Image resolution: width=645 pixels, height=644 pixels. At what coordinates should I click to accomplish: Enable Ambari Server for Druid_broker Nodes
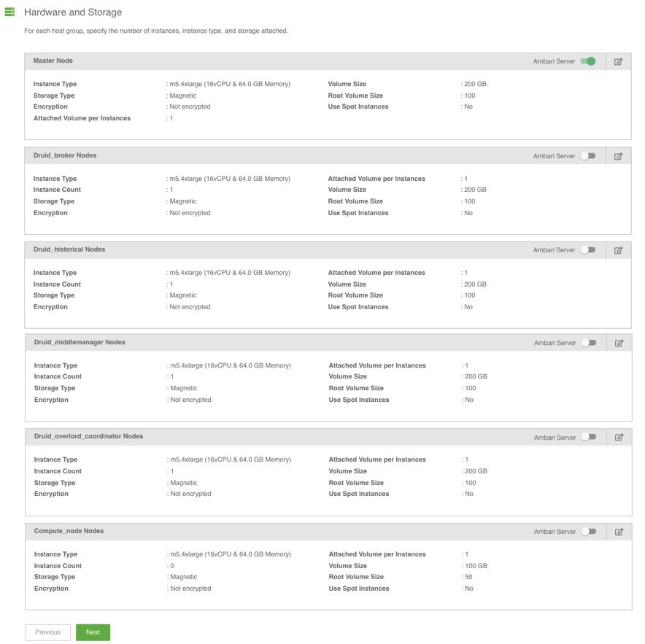[588, 156]
